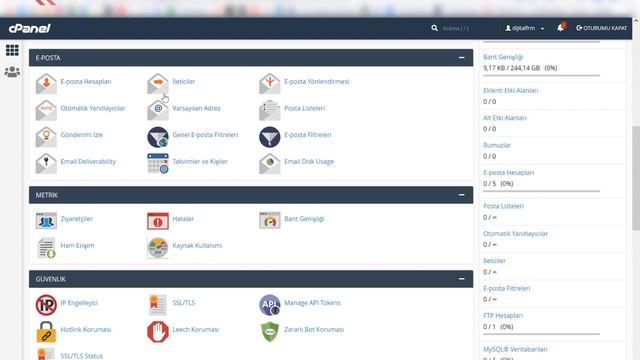
Task: Open the sidebar user manager icon
Action: (12, 72)
